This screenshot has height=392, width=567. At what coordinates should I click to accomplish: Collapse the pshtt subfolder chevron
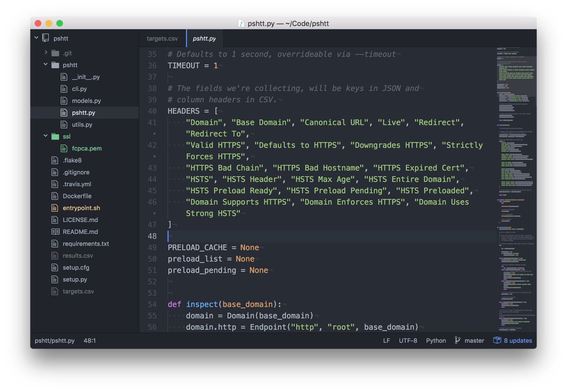(45, 64)
